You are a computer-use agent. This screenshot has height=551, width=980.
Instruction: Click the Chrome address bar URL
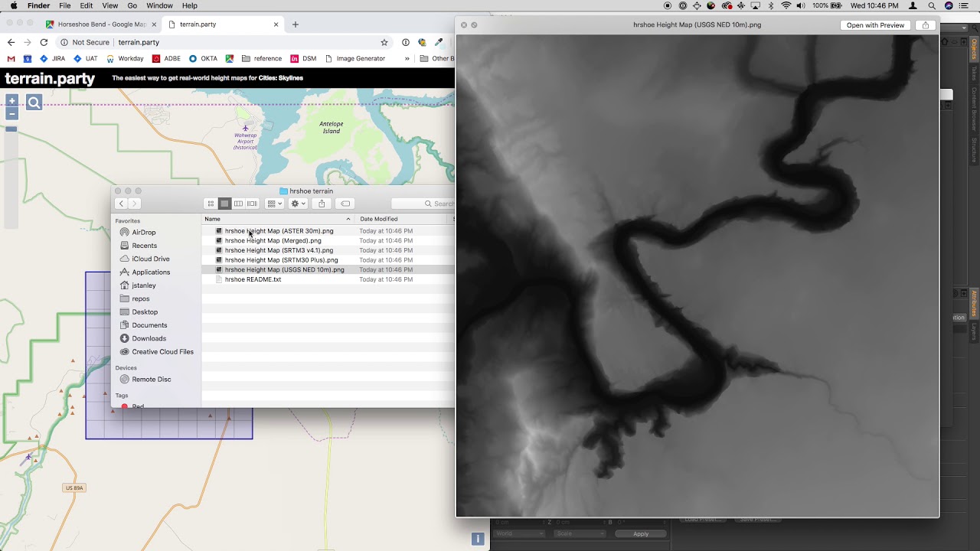point(139,42)
